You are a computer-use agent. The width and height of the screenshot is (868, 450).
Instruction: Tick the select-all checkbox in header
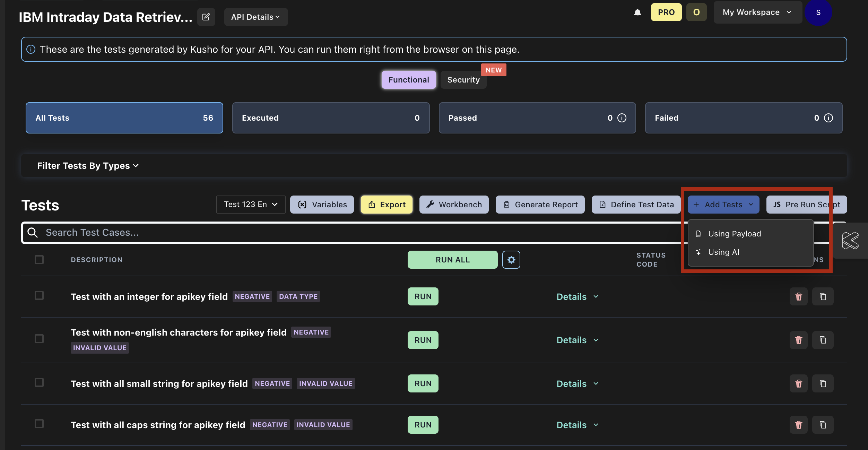pos(39,260)
